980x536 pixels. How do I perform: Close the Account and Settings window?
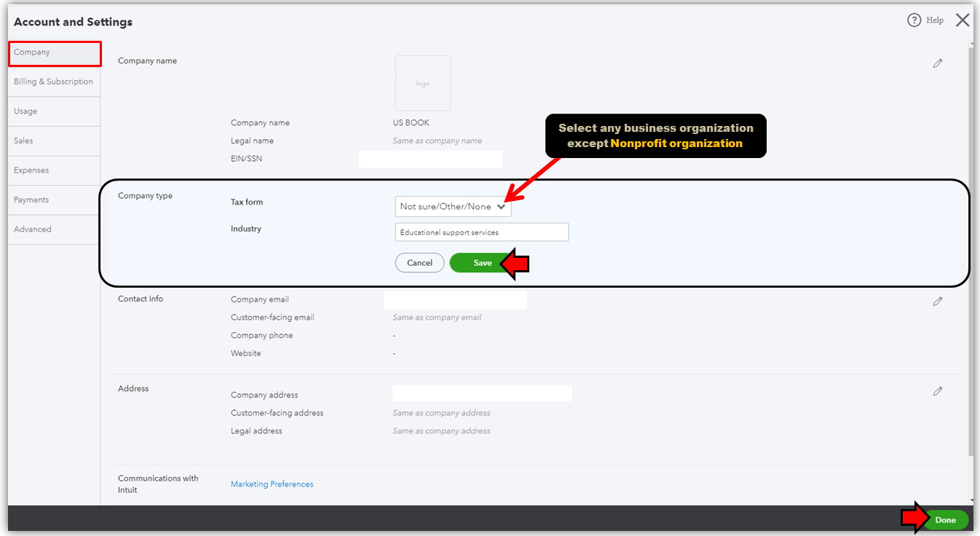963,20
